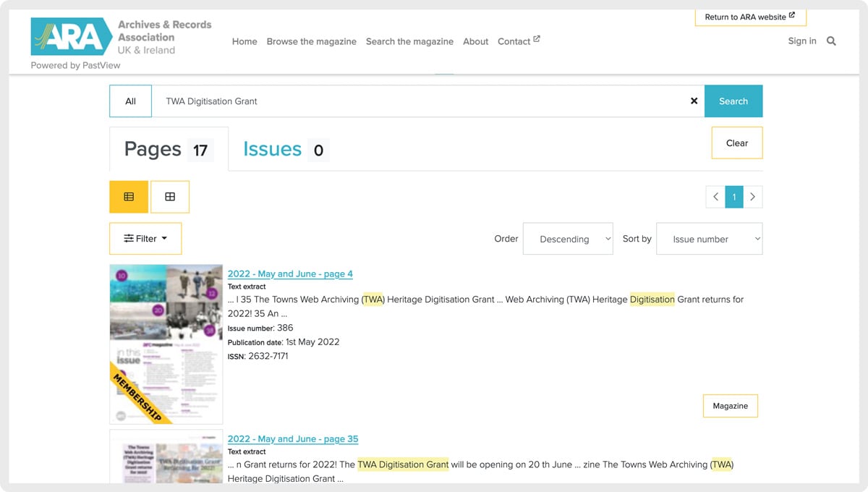The image size is (868, 492).
Task: Clear the search text with the X icon
Action: [x=694, y=101]
